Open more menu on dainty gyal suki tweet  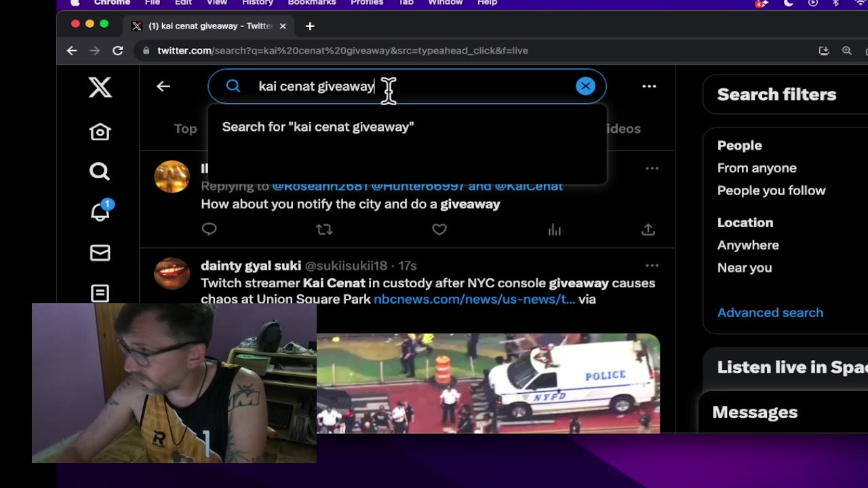(652, 266)
